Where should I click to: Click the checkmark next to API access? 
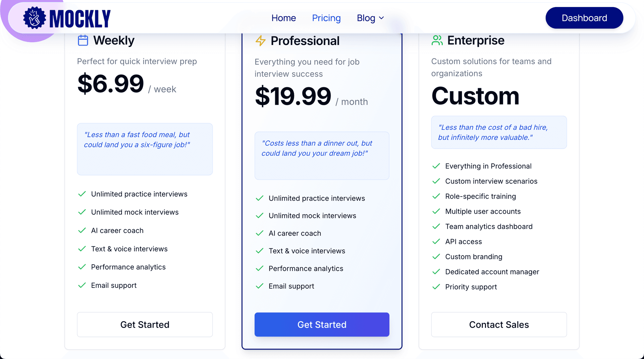click(436, 242)
